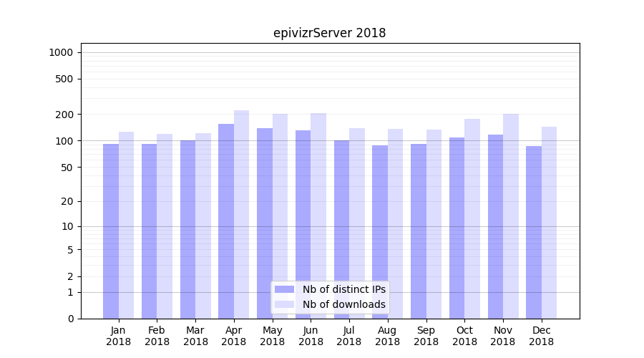Screen dimensions: 644x358
Task: Select the Nb of distinct IPs legend label
Action: tap(343, 289)
